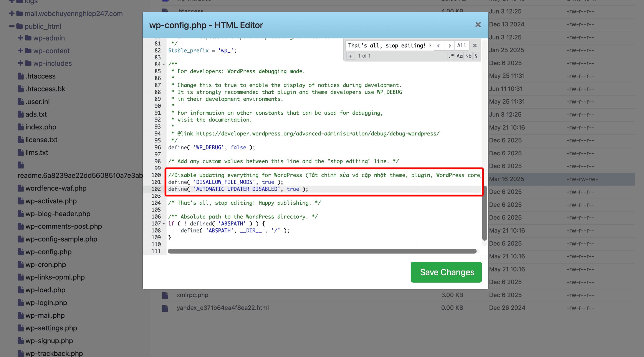Viewport: 644px width, 357px height.
Task: Close the wp-config.php HTML Editor dialog
Action: 478,25
